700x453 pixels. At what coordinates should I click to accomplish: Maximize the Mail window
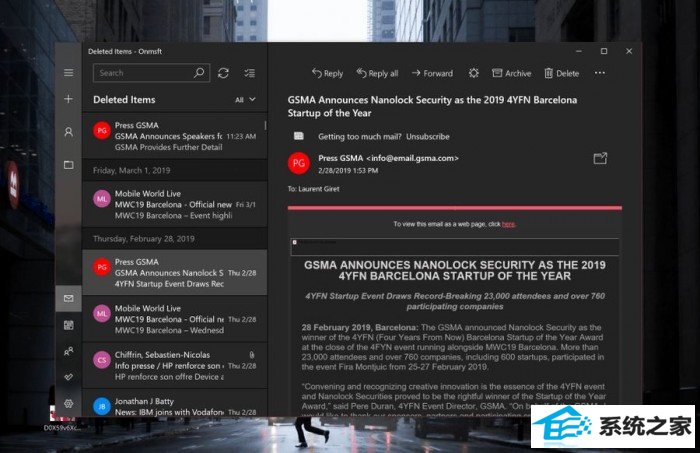[604, 51]
